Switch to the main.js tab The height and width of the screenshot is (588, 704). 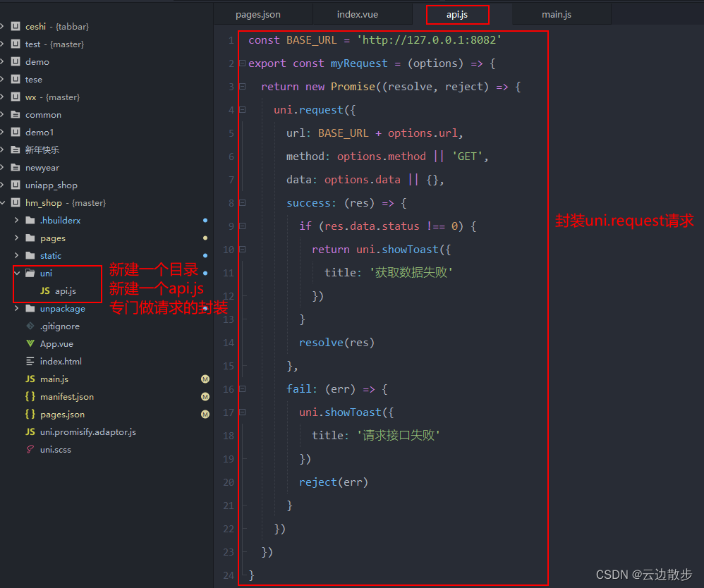tap(557, 14)
